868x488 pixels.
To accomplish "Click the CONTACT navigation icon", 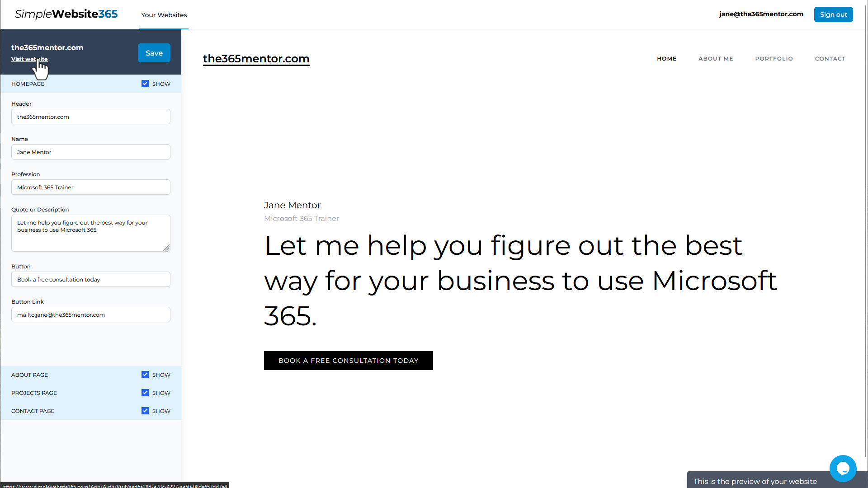I will [x=830, y=58].
